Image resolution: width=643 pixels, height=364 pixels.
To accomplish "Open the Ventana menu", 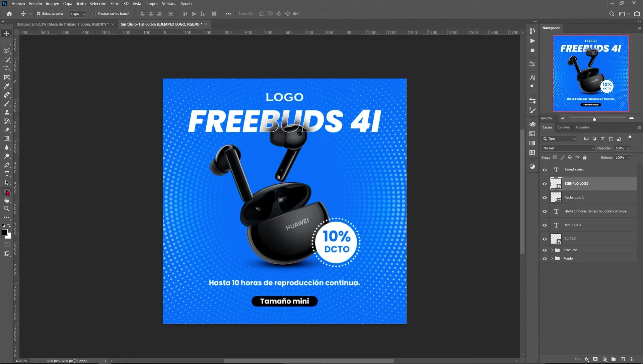I will tap(169, 4).
